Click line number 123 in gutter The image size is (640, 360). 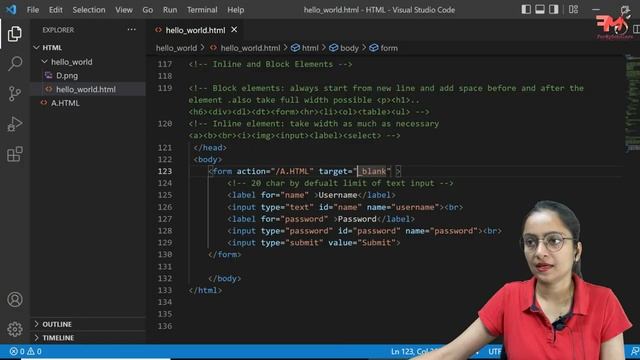[x=165, y=171]
